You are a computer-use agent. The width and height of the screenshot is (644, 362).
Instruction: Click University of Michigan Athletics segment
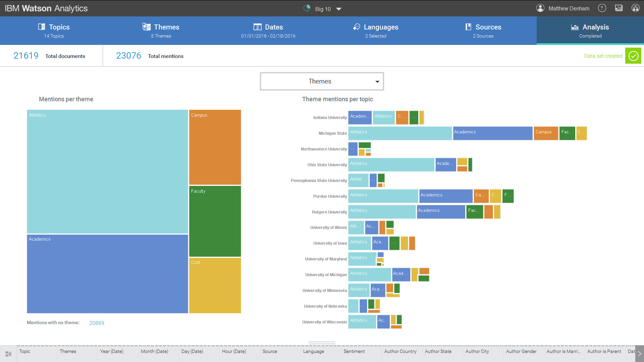370,275
